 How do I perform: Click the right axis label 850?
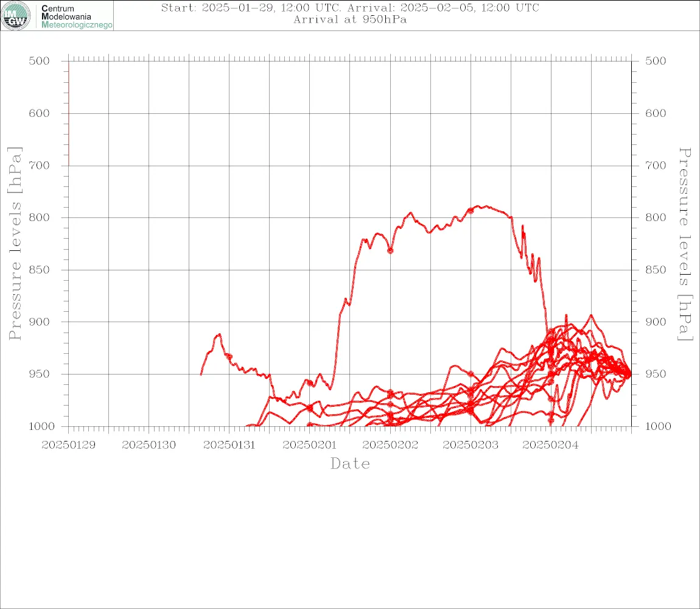[x=656, y=270]
